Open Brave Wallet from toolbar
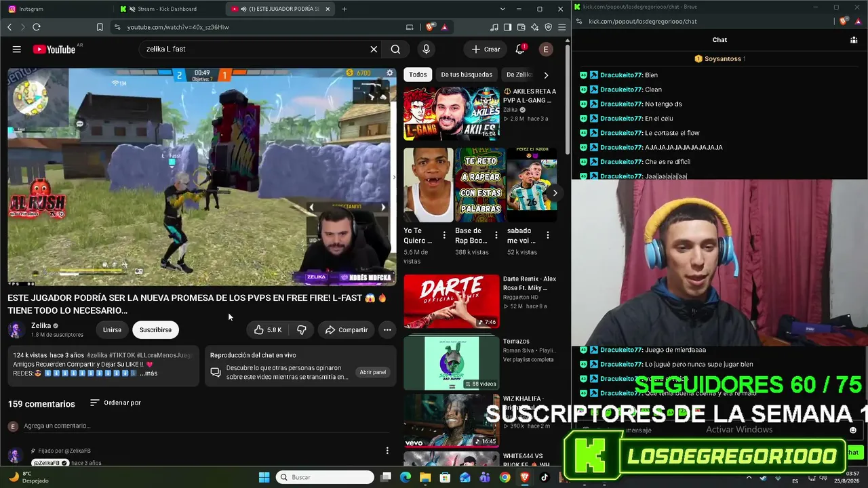 point(521,27)
